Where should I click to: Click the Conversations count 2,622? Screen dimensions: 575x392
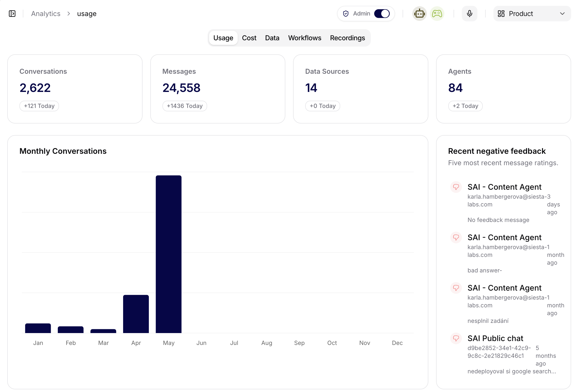click(35, 88)
